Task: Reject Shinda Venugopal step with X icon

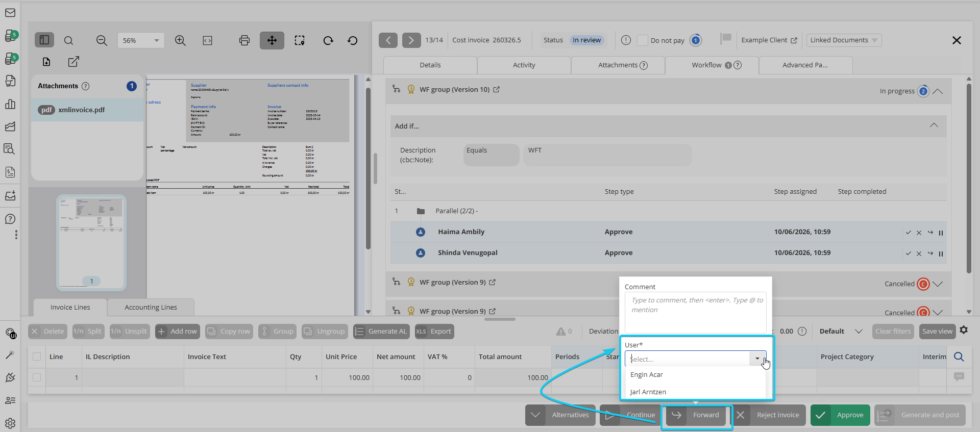Action: tap(919, 253)
